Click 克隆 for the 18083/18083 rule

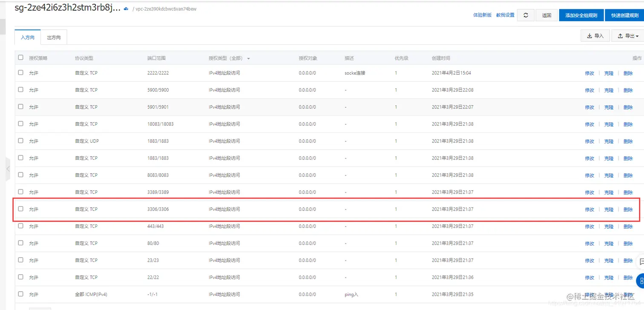pos(609,124)
